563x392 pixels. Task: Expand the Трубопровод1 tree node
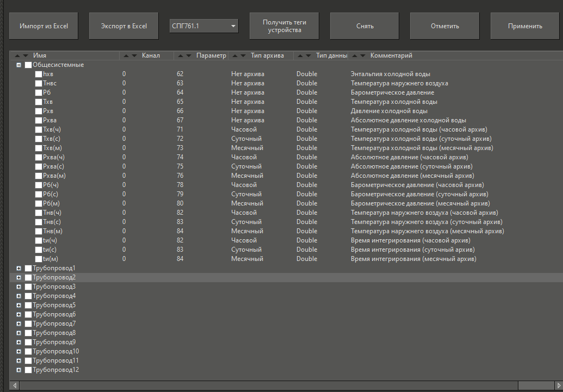(x=19, y=268)
